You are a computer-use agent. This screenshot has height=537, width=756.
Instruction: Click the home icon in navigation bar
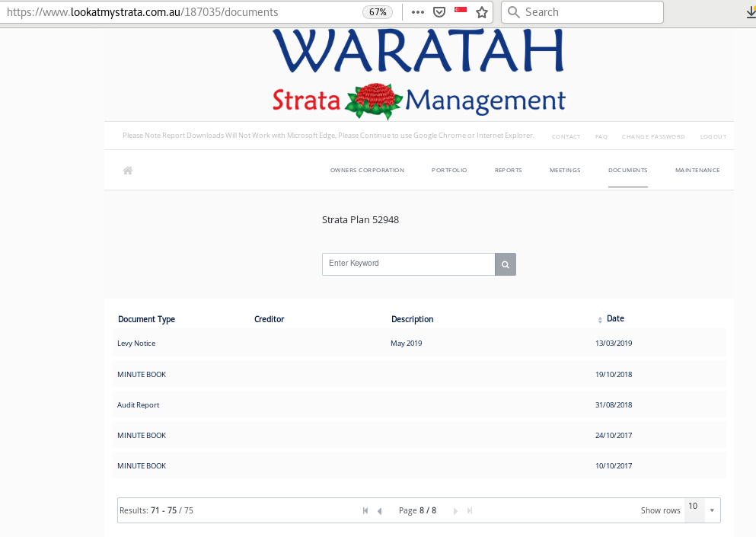coord(128,171)
